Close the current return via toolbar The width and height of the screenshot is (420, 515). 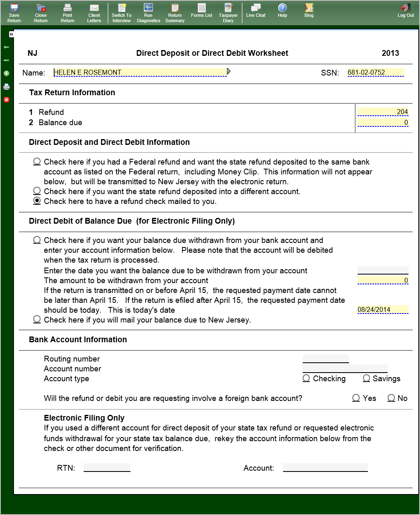point(41,13)
